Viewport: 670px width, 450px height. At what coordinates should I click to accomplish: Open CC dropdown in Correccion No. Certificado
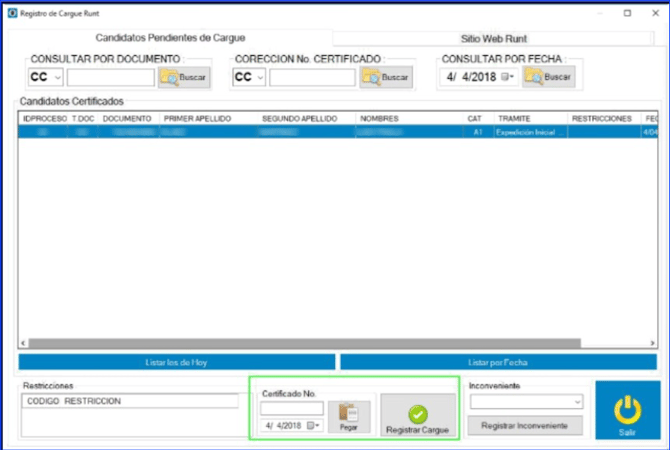[x=249, y=77]
